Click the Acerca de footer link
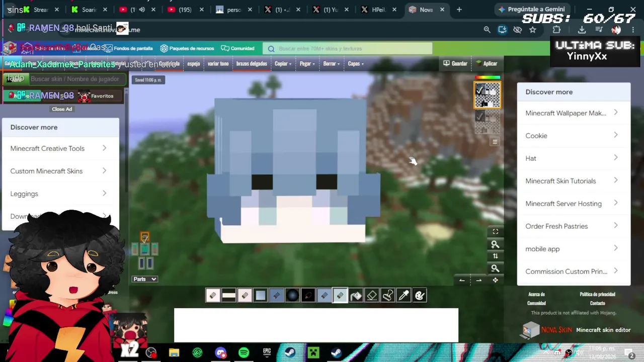This screenshot has width=644, height=362. point(536,294)
